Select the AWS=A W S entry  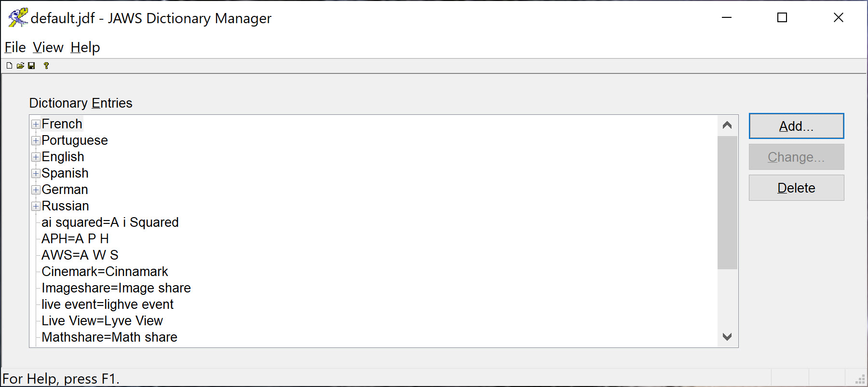coord(80,255)
